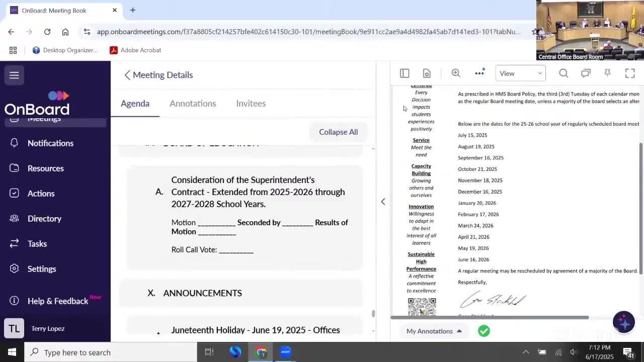Screen dimensions: 644x362
Task: Open the AI assistant sparkle button
Action: pyautogui.click(x=624, y=322)
